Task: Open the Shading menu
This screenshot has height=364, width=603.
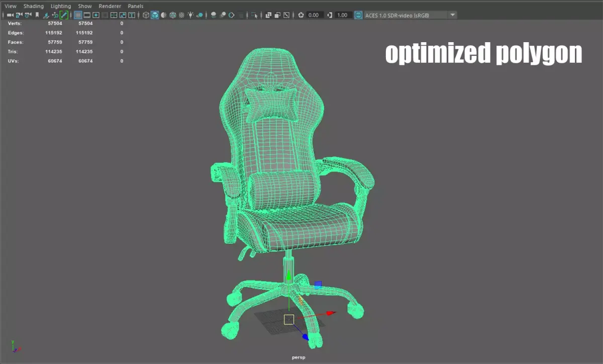Action: [x=33, y=6]
